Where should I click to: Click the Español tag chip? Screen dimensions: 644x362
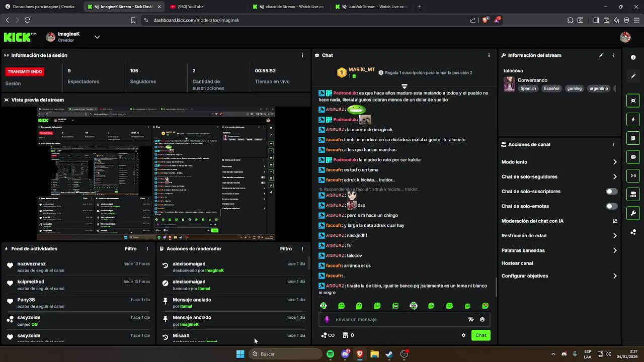(x=551, y=88)
